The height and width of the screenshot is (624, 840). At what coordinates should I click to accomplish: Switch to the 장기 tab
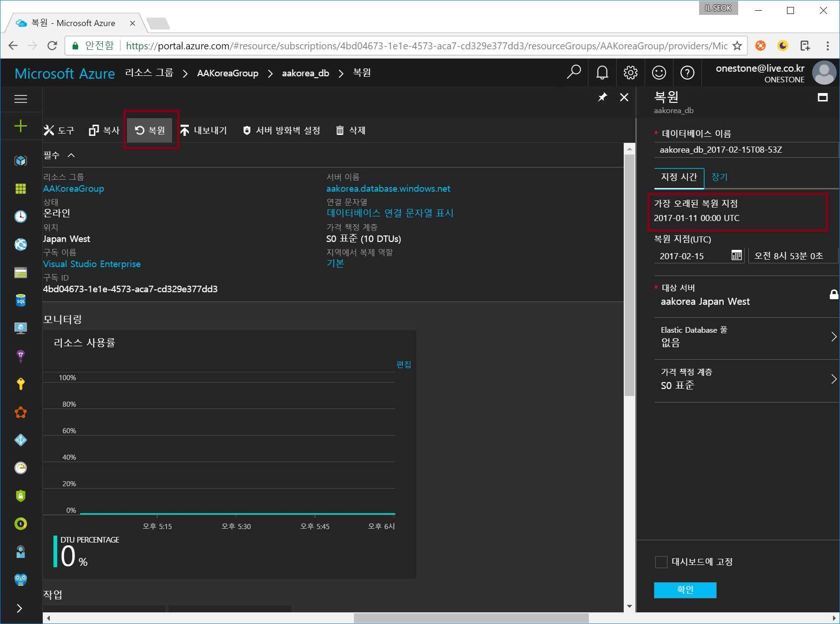(719, 177)
